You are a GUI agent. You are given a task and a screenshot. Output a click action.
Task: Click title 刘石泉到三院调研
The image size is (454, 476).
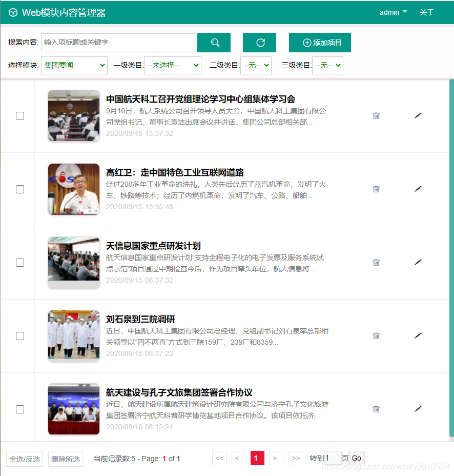click(140, 319)
